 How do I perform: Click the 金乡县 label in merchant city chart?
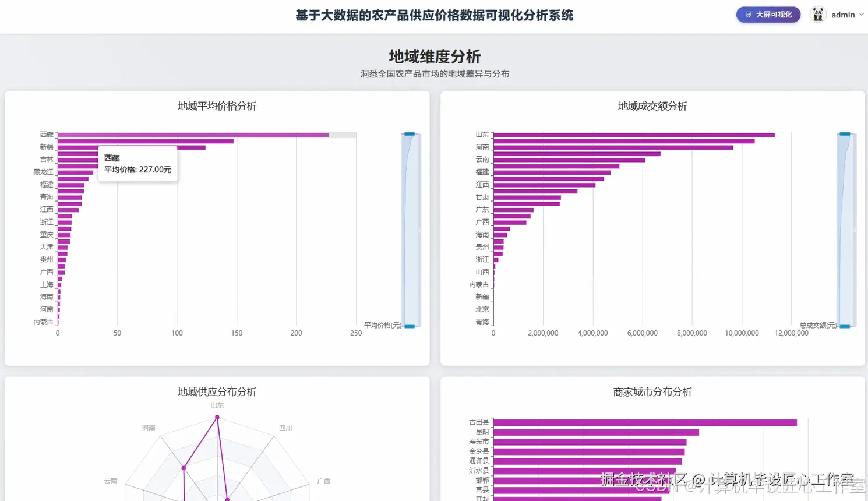point(479,451)
